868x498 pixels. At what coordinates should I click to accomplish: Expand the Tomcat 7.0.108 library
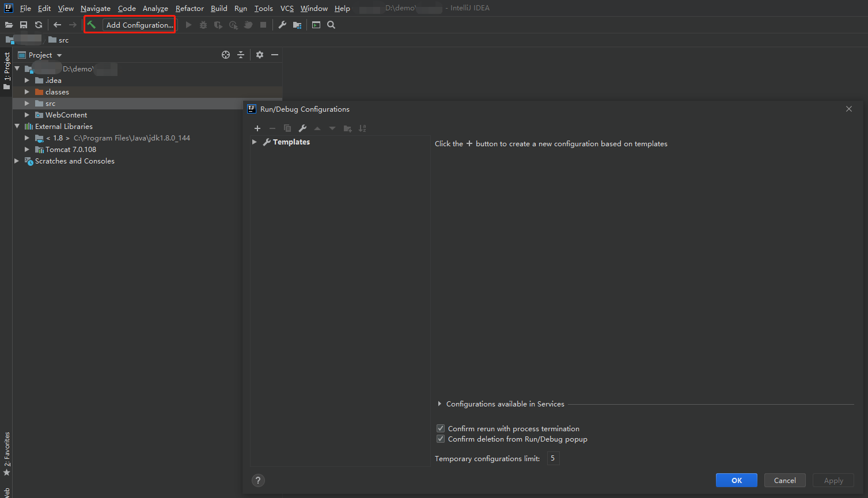coord(27,149)
